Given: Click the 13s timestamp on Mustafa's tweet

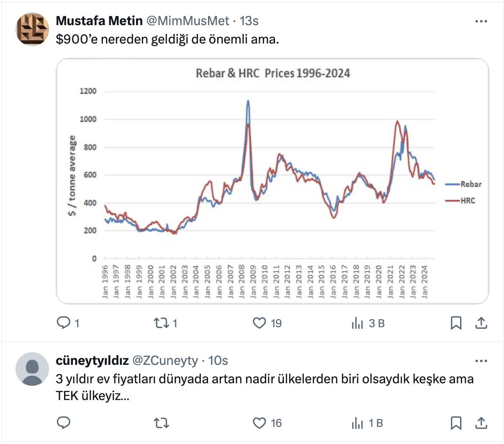Looking at the screenshot, I should pyautogui.click(x=249, y=21).
